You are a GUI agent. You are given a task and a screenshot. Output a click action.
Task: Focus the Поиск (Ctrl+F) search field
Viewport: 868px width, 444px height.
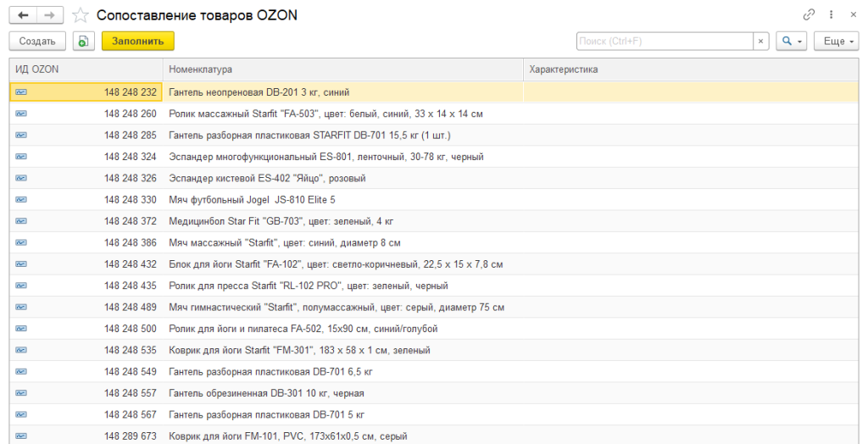point(665,41)
